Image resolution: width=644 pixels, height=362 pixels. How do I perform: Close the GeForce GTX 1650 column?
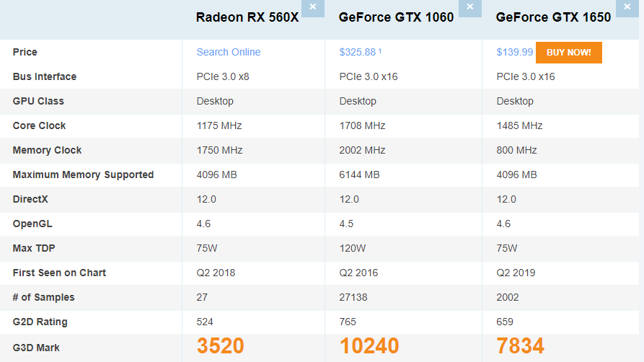coord(627,7)
